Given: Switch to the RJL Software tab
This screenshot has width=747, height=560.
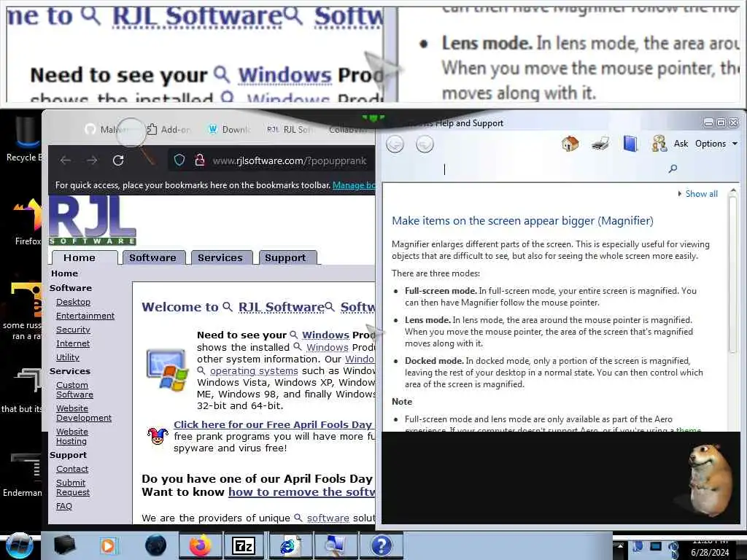Looking at the screenshot, I should click(x=289, y=130).
